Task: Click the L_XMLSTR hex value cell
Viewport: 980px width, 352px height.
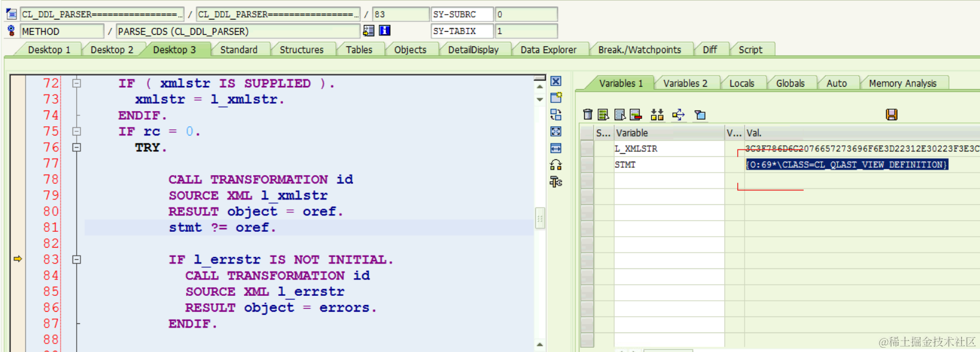Action: point(862,149)
